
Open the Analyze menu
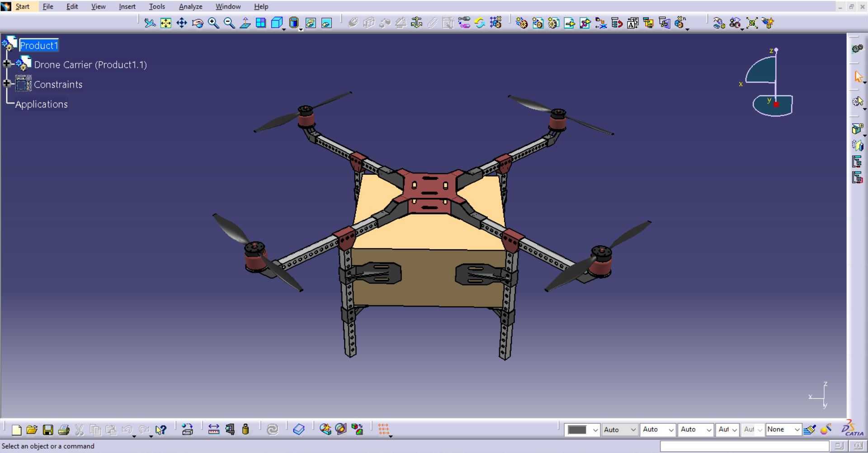(191, 6)
